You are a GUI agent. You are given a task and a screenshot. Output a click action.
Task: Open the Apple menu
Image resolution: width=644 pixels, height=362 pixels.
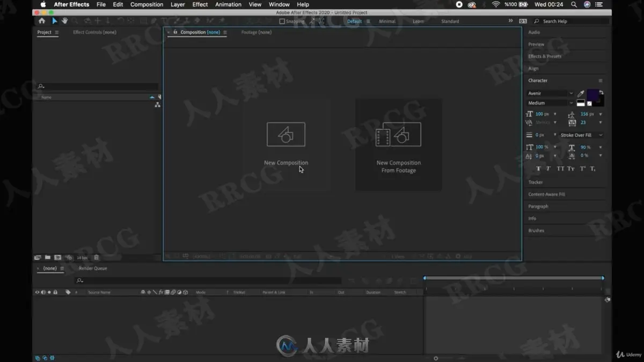(43, 4)
